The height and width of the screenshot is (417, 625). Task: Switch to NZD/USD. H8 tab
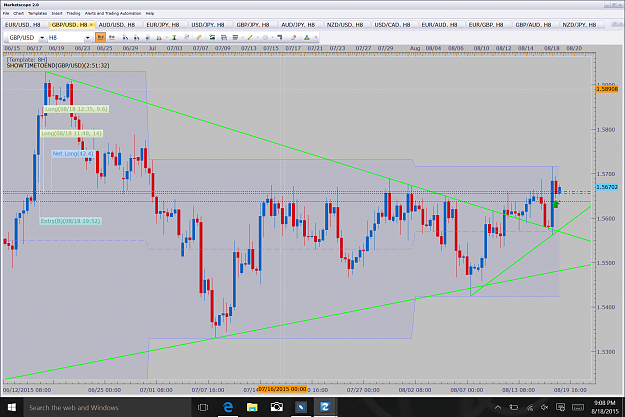[x=345, y=25]
